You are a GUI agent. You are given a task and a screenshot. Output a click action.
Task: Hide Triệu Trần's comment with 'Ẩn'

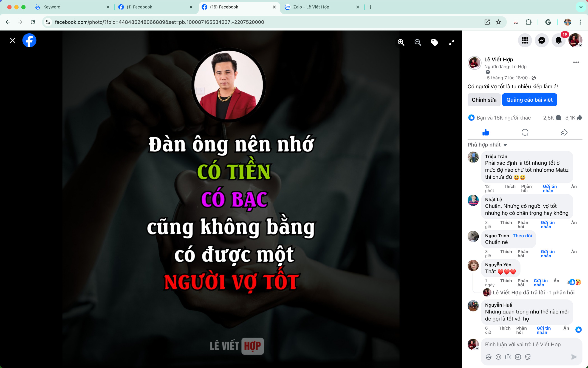click(574, 187)
